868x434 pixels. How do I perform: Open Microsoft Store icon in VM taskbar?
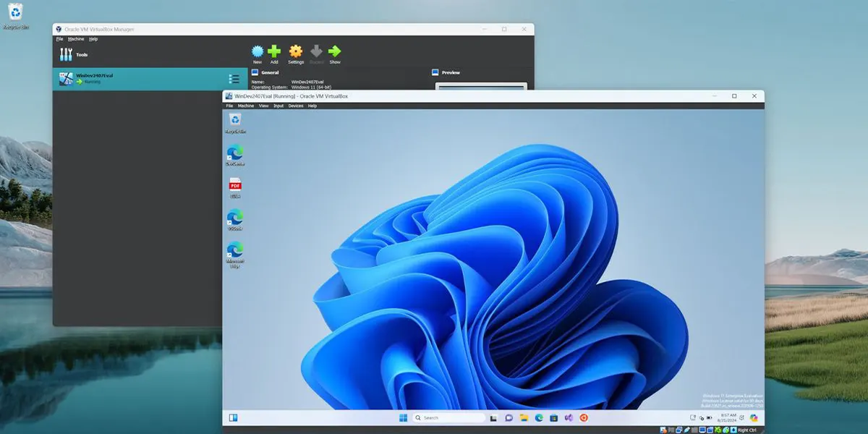554,418
